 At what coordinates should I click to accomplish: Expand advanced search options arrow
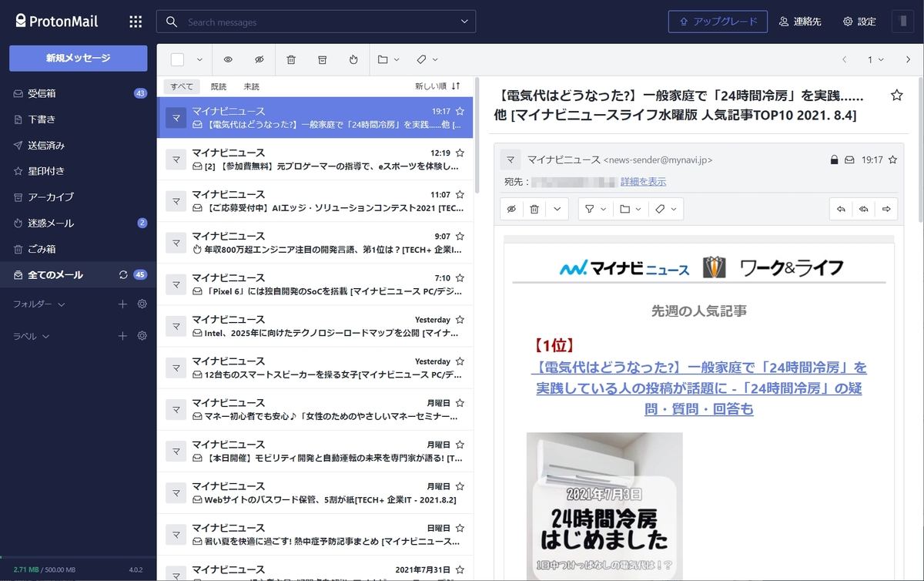coord(464,22)
